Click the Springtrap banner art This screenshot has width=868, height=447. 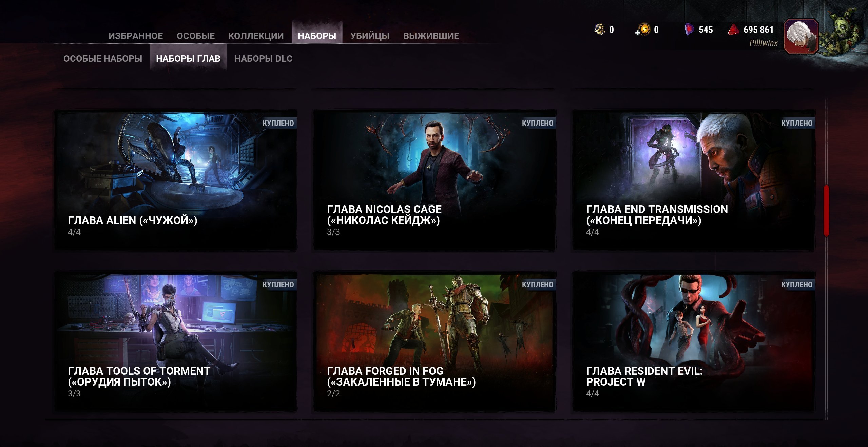pyautogui.click(x=842, y=34)
